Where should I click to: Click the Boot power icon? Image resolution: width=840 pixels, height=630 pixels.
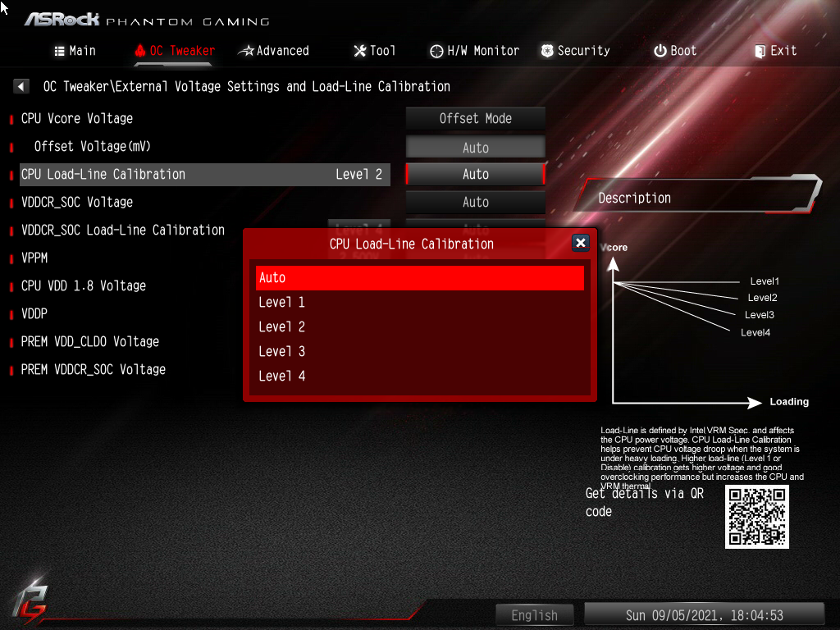660,51
